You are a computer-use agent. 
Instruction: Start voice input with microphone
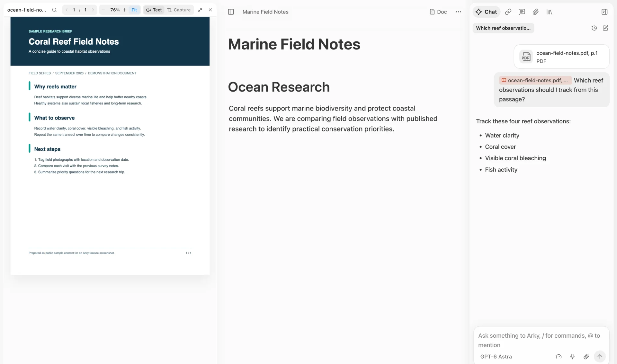pos(572,357)
